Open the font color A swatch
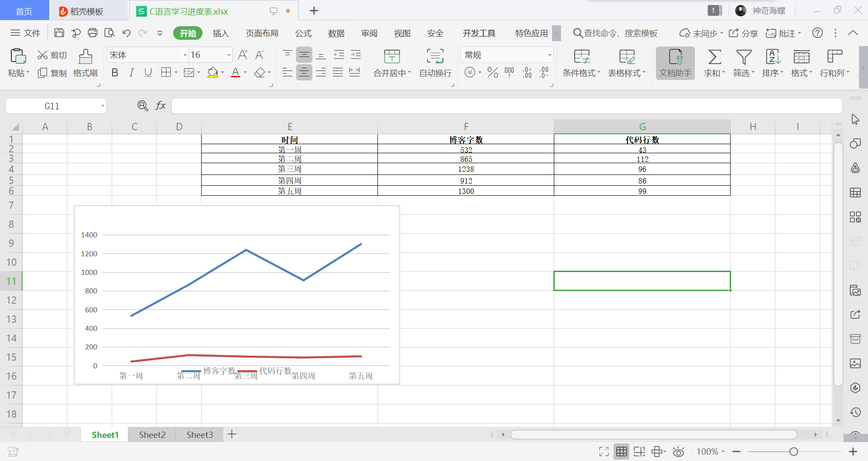This screenshot has height=461, width=868. (236, 72)
